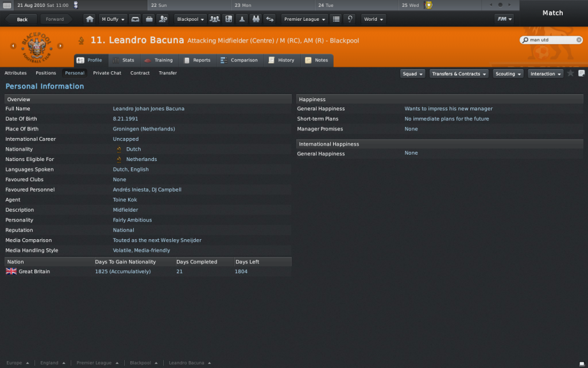Click fixture badge on 25 Wed

point(428,5)
